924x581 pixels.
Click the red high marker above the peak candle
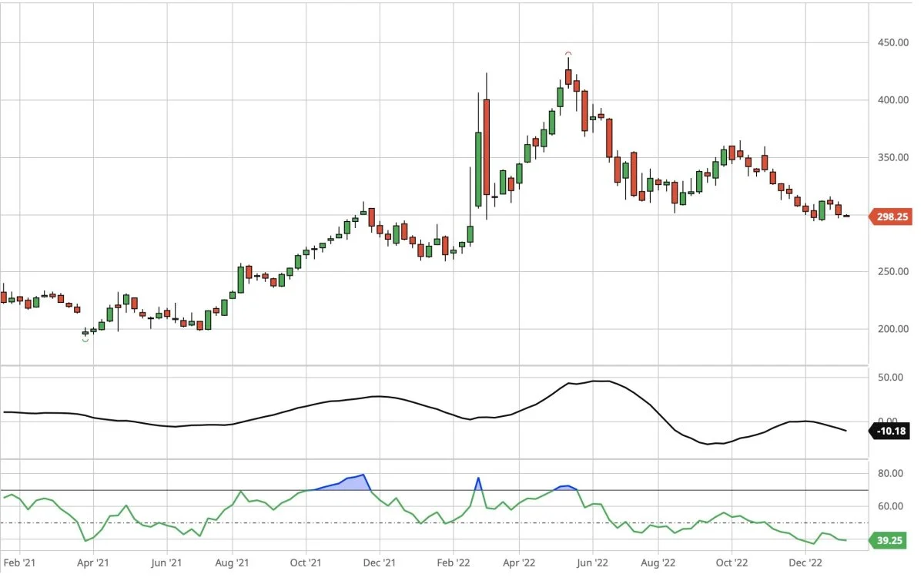pos(568,53)
